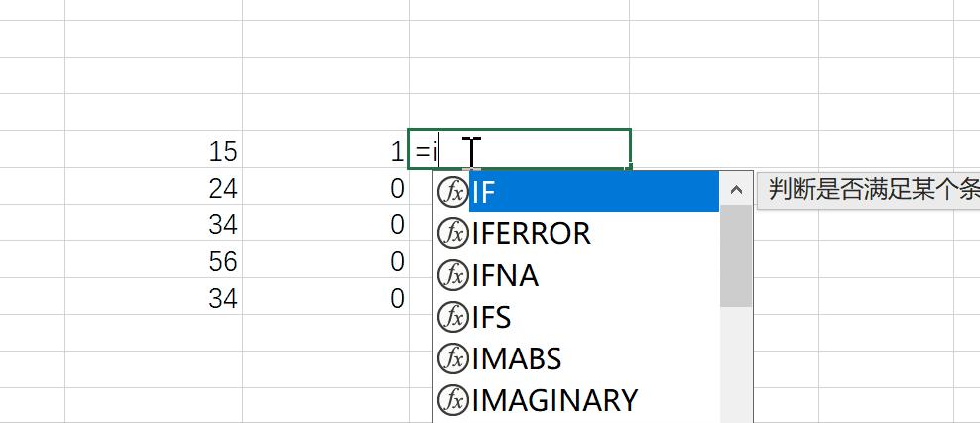Screen dimensions: 980x423
Task: Click the fx icon beside IMAGINARY
Action: pos(452,400)
